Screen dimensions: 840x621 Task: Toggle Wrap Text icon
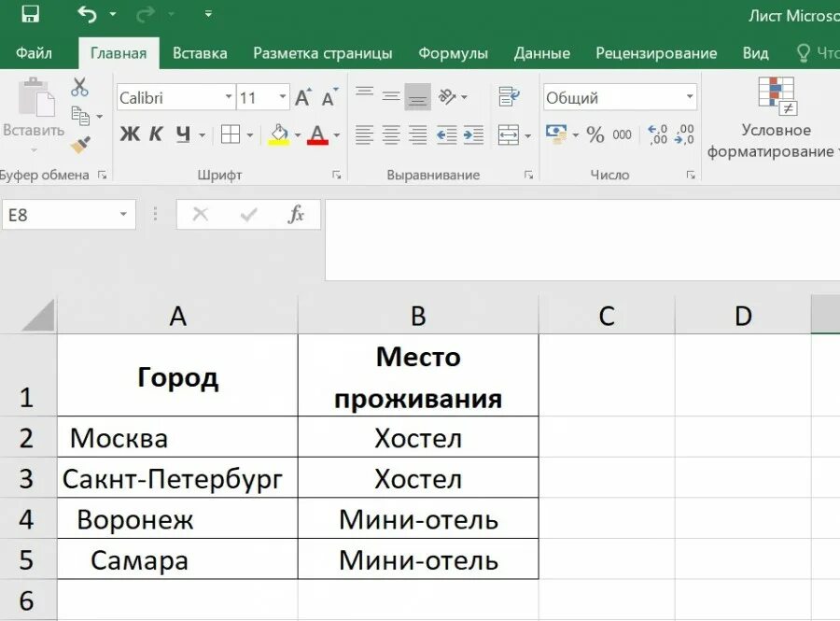[509, 97]
